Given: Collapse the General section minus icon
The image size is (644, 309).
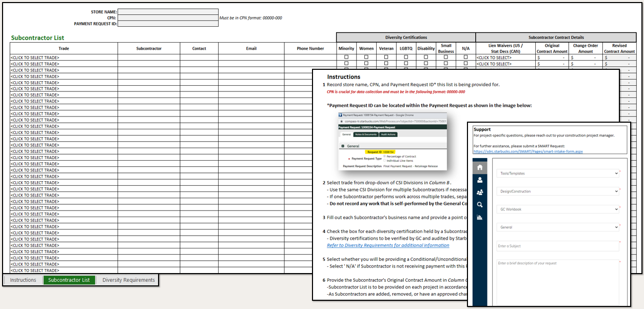Looking at the screenshot, I should (342, 146).
